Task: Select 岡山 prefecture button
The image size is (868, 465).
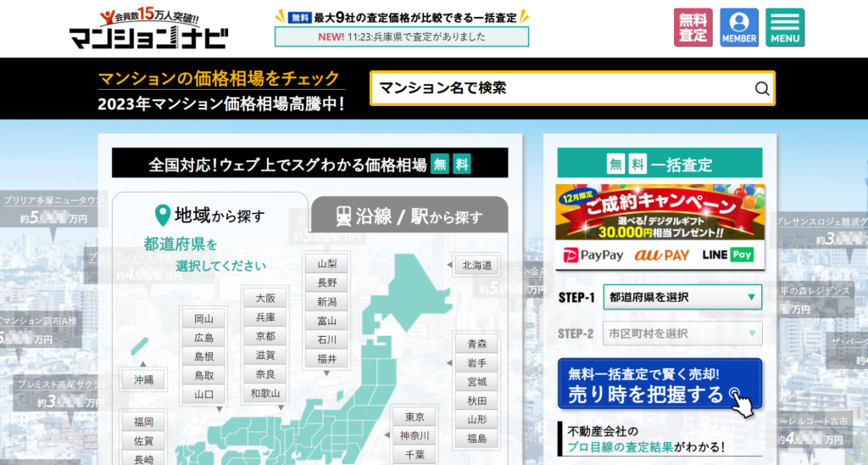Action: (203, 319)
